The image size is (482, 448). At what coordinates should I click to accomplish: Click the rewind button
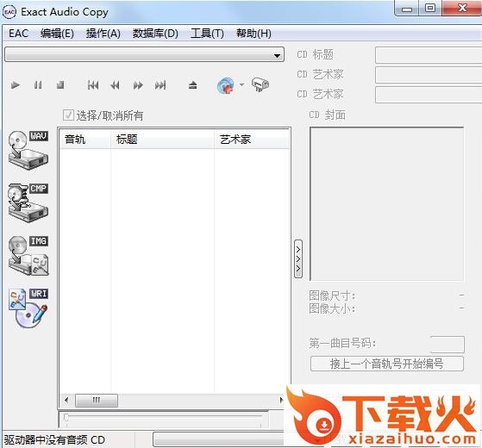(x=115, y=84)
